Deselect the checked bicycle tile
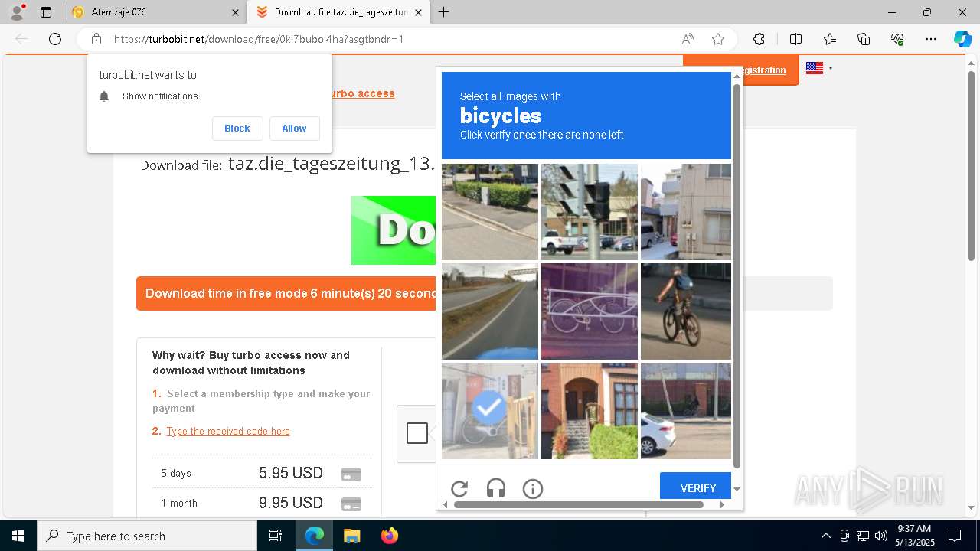The image size is (980, 551). click(490, 411)
